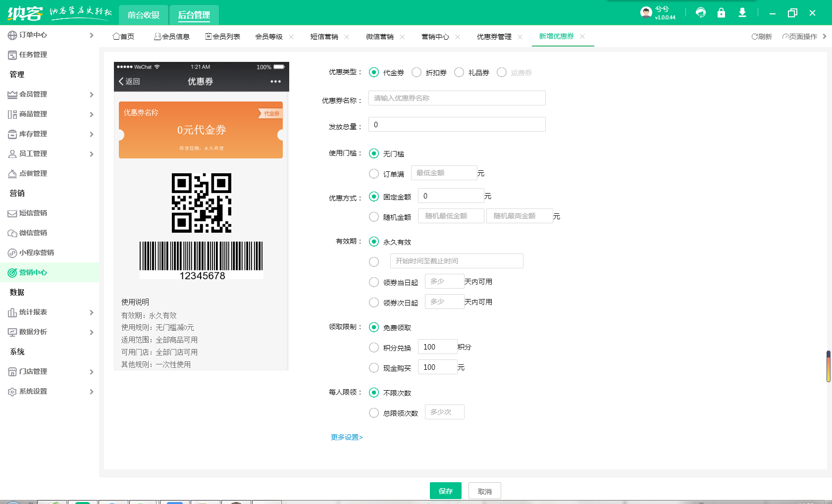The image size is (832, 504).
Task: Open the 更多设置 link
Action: coord(347,437)
